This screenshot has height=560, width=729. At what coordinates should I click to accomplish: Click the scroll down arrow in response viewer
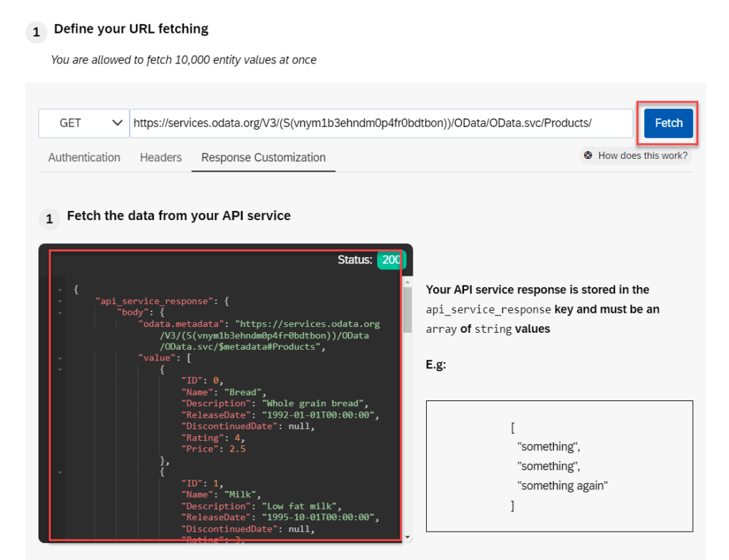pyautogui.click(x=407, y=537)
